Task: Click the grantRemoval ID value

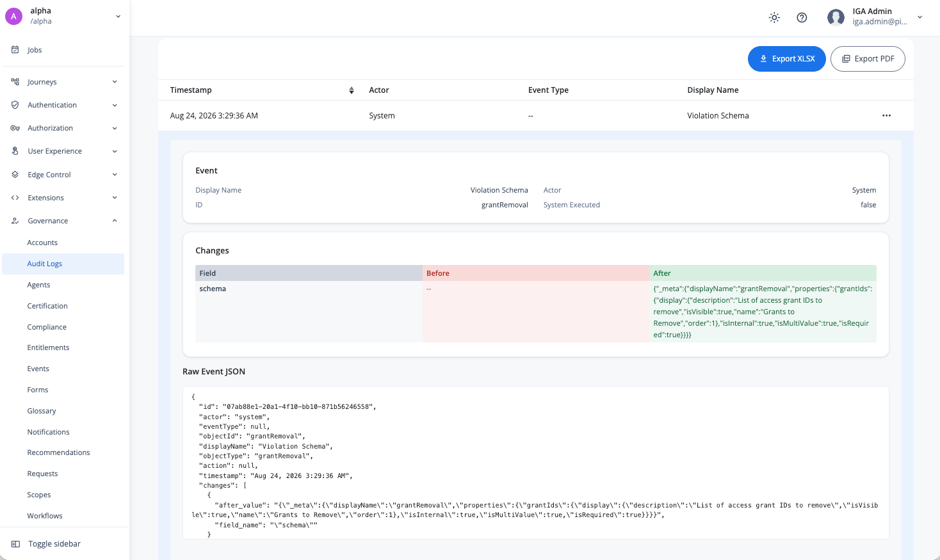Action: coord(505,205)
